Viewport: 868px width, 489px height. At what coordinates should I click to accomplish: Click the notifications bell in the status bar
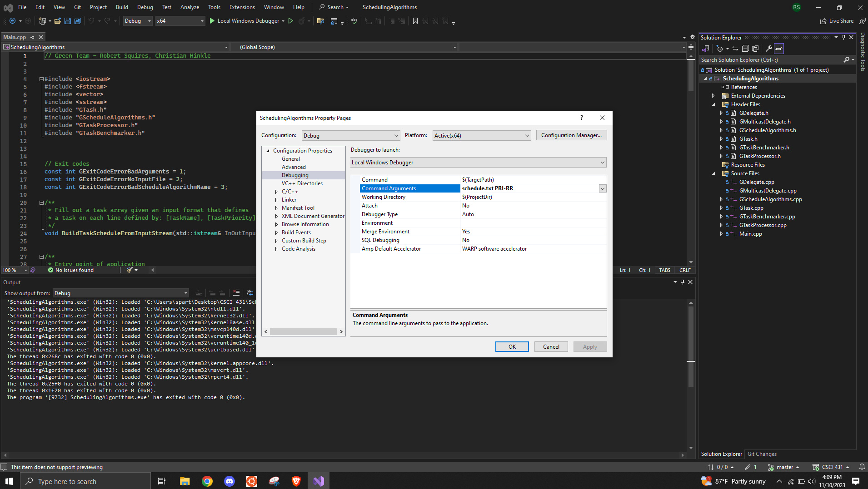coord(862,467)
